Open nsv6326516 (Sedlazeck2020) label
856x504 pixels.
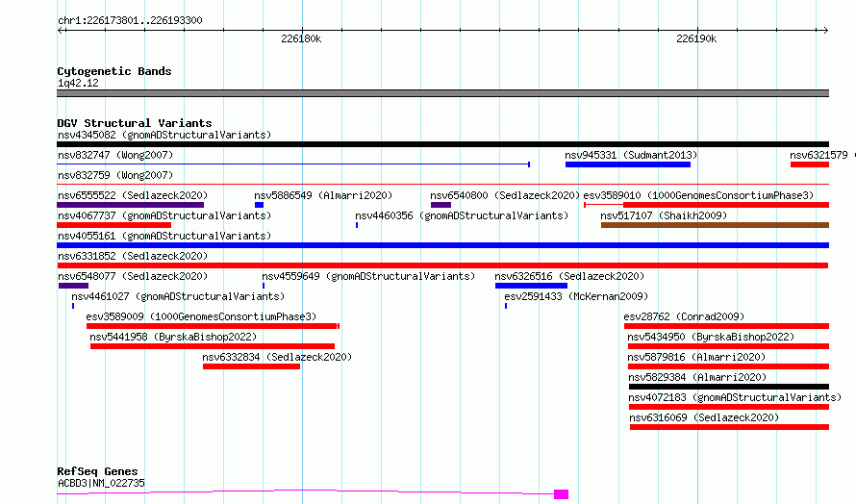pos(569,276)
